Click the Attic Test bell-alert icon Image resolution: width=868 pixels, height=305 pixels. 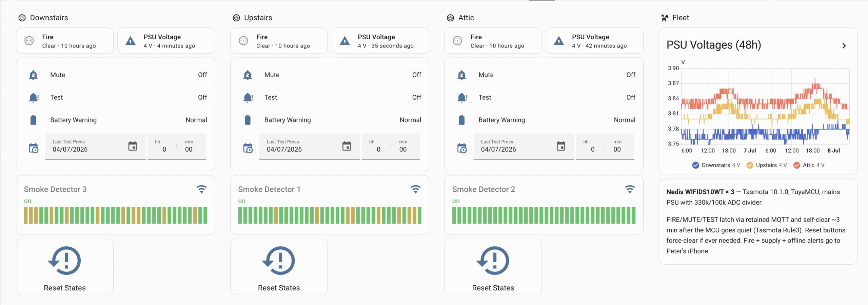point(462,98)
